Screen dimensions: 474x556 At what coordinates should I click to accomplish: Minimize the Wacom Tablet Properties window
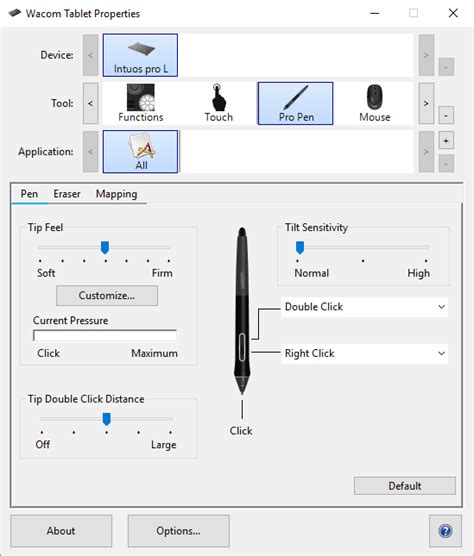(375, 13)
